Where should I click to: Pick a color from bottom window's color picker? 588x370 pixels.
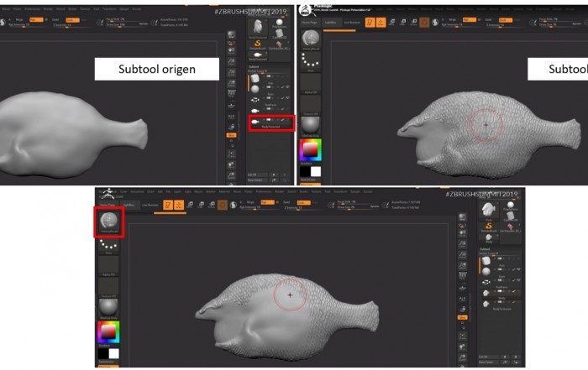click(109, 332)
